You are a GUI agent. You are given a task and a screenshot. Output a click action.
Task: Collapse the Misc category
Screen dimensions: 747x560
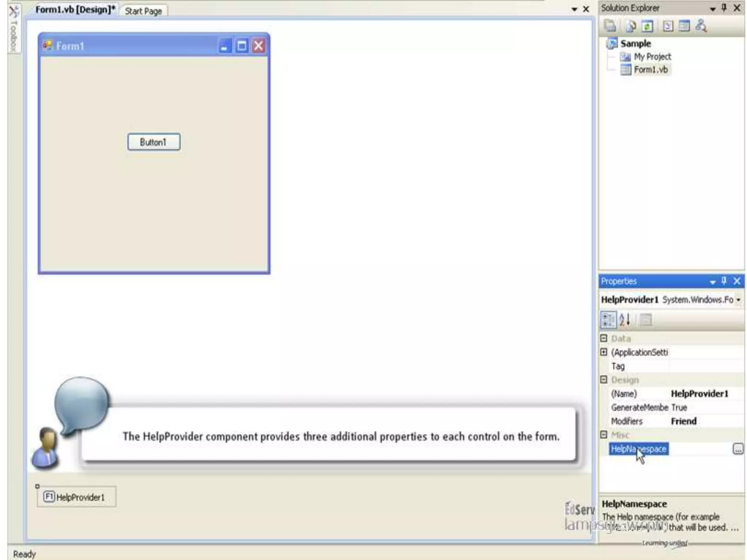tap(604, 435)
